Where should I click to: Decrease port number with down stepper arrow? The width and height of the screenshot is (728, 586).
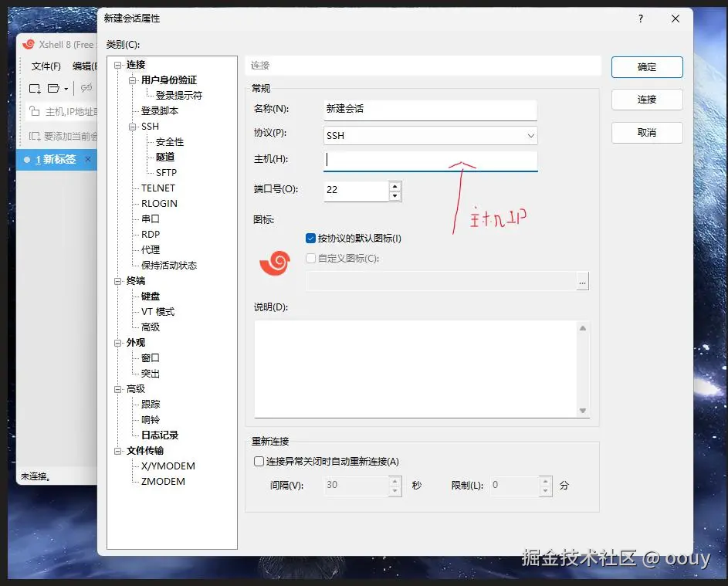tap(395, 196)
